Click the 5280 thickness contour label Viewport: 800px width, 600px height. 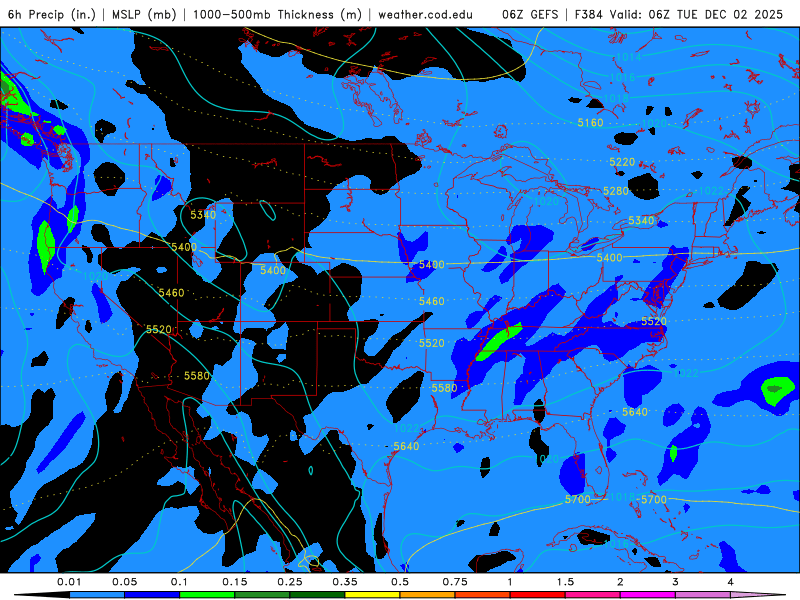point(616,191)
